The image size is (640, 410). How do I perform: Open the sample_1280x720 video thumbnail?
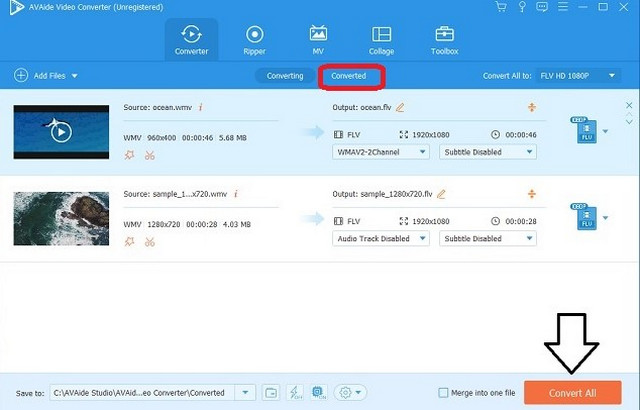61,219
